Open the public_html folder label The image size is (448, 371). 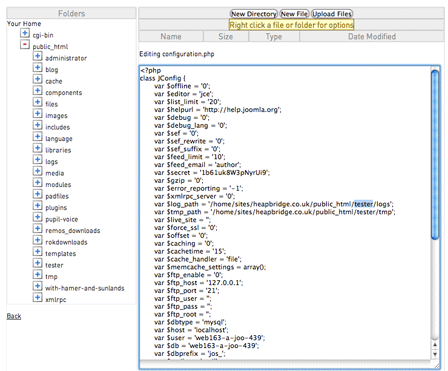50,47
